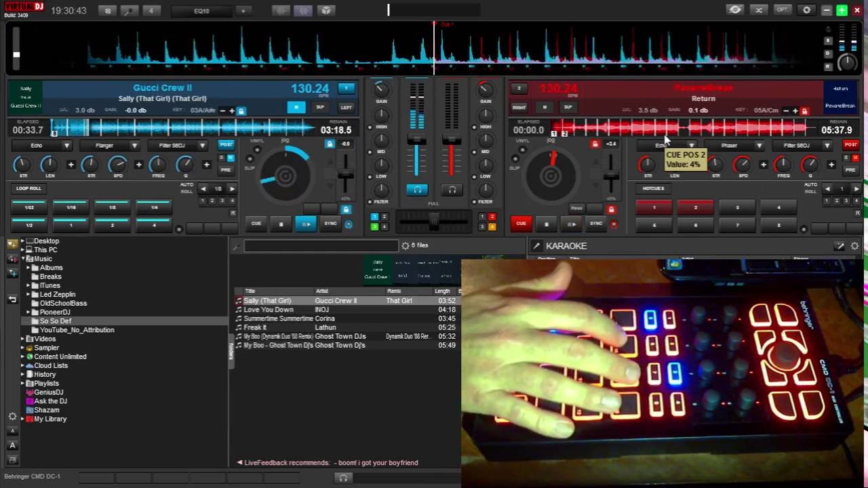Expand the Albums folder
Image resolution: width=868 pixels, height=488 pixels.
[x=29, y=268]
